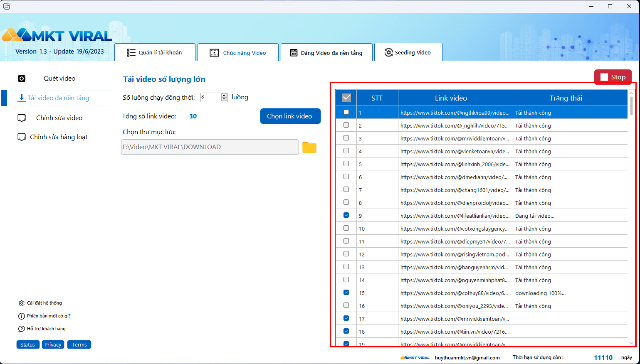Click the download arrow icon in sidebar

point(21,98)
